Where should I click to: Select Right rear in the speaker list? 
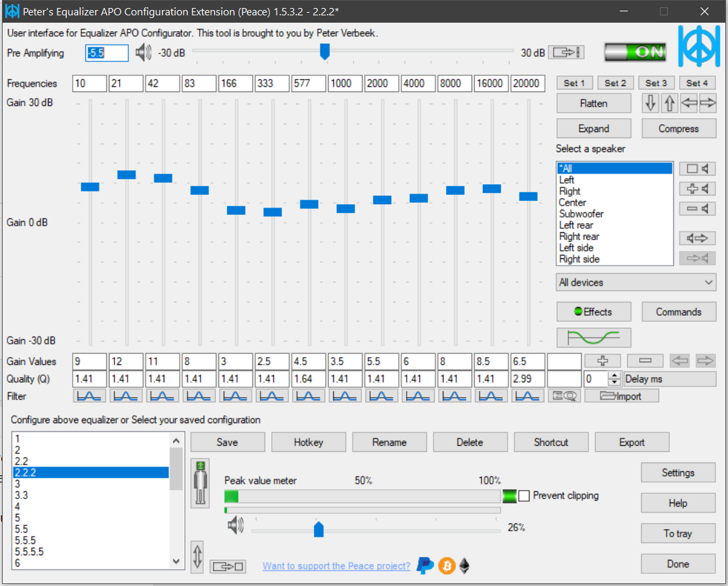pos(614,237)
